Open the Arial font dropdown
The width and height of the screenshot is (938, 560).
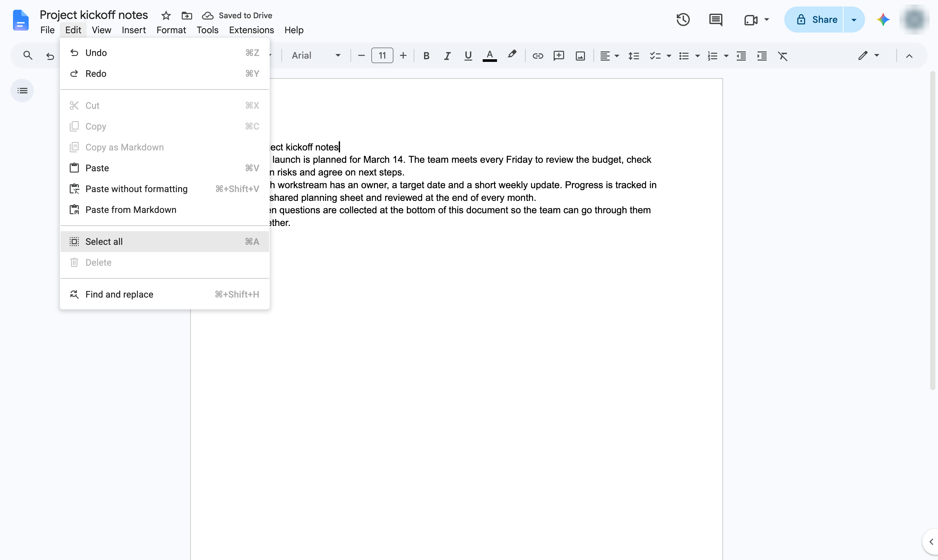point(316,55)
